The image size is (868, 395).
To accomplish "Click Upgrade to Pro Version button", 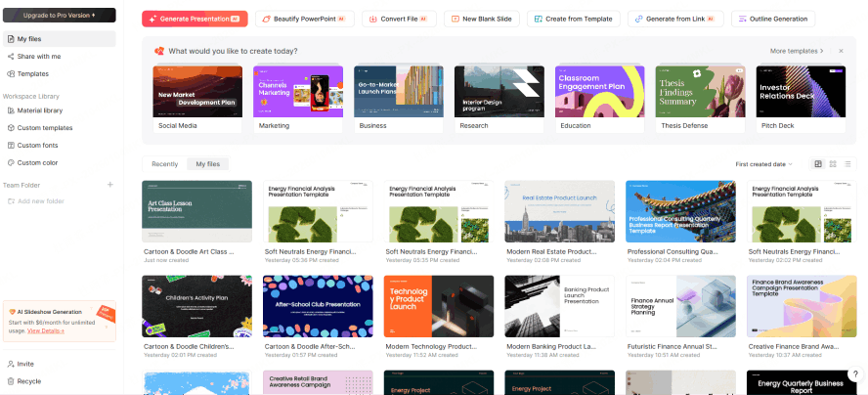I will pos(59,15).
